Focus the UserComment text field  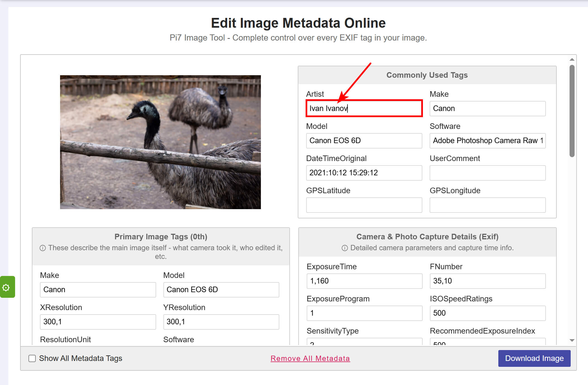pos(487,173)
